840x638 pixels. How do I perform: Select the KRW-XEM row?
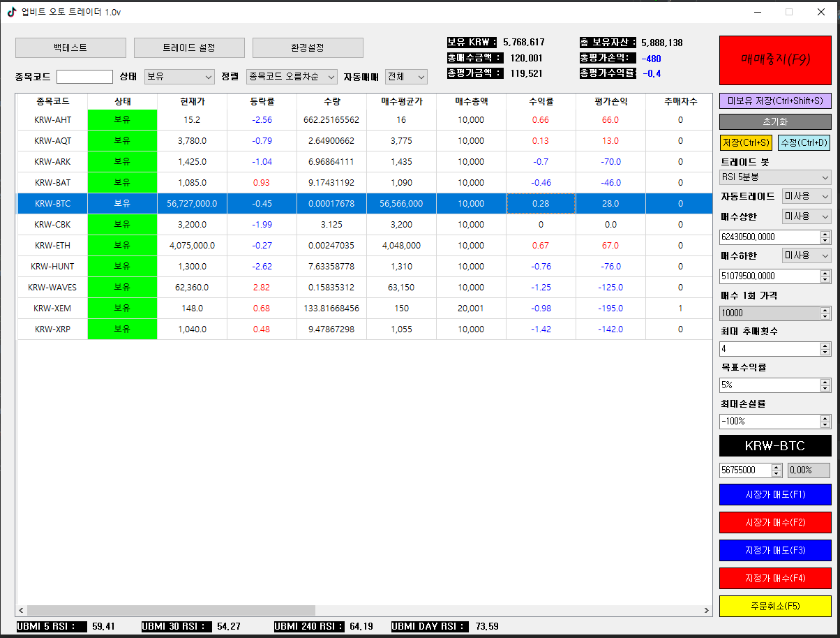pos(365,309)
